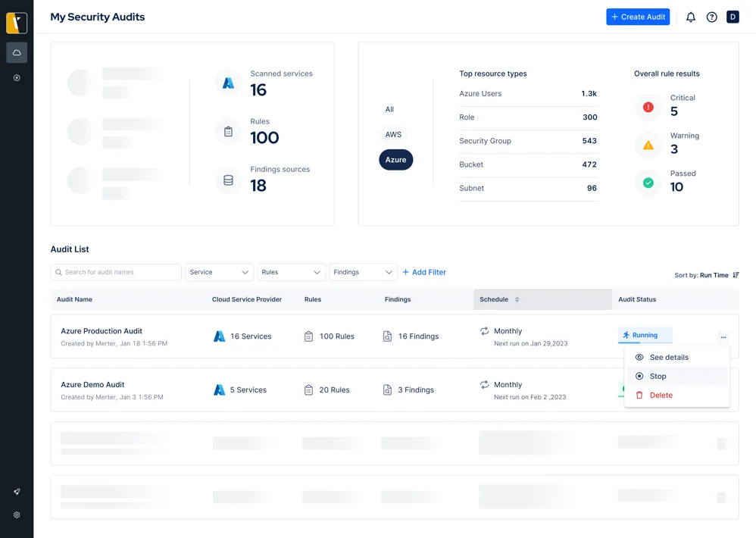756x538 pixels.
Task: Click the audit name search field
Action: click(115, 271)
